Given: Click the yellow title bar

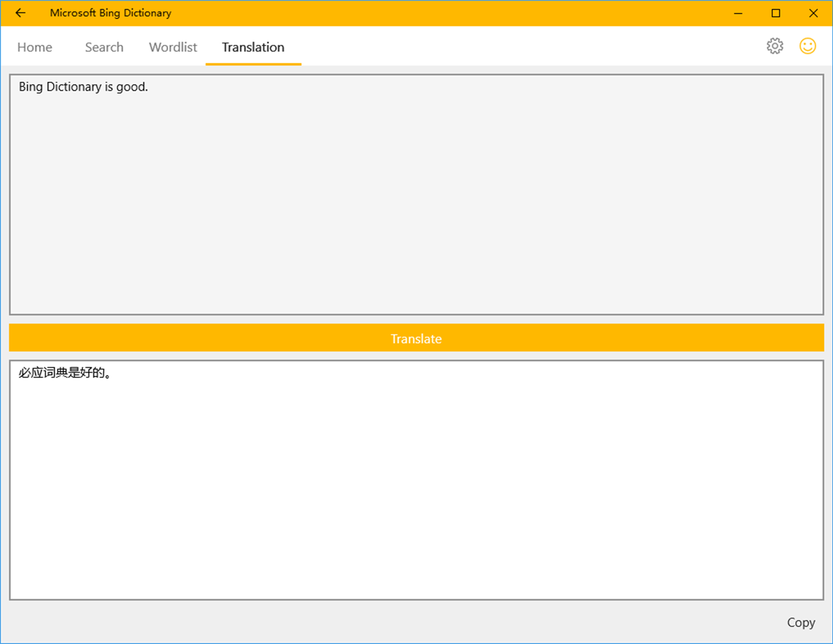Looking at the screenshot, I should tap(417, 13).
